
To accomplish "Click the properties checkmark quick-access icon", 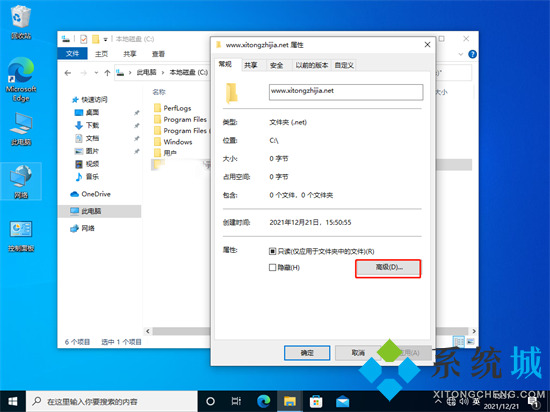I will tap(83, 39).
